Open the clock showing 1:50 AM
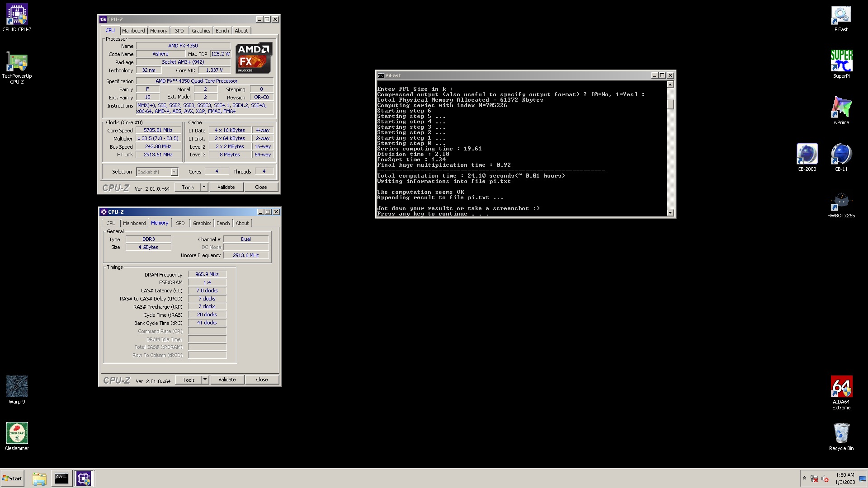 845,479
